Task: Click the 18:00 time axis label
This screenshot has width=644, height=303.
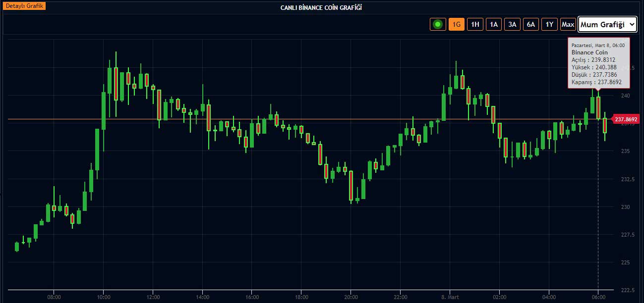Action: (301, 297)
